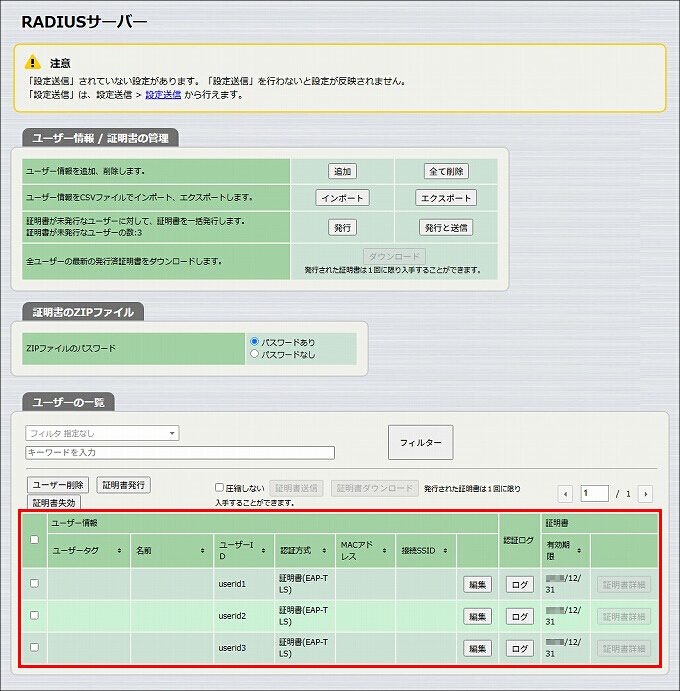680x691 pixels.
Task: Click the greyed ダウンロード button
Action: click(394, 256)
